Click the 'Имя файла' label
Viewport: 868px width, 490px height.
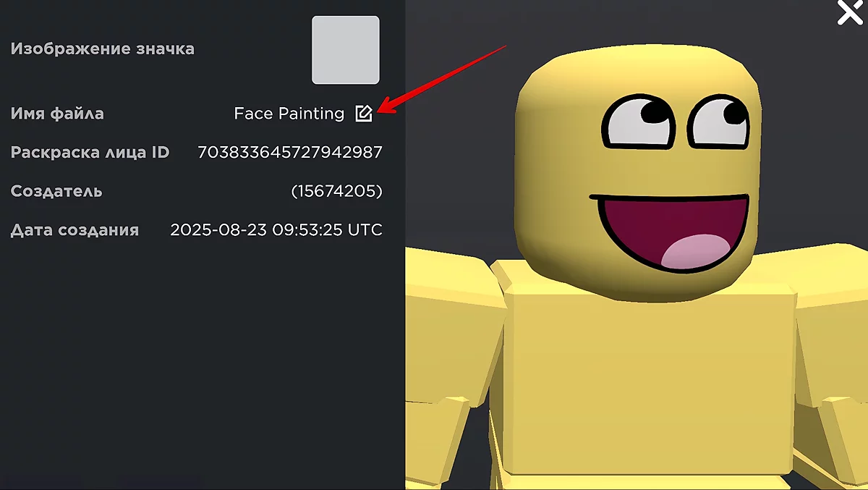coord(57,114)
